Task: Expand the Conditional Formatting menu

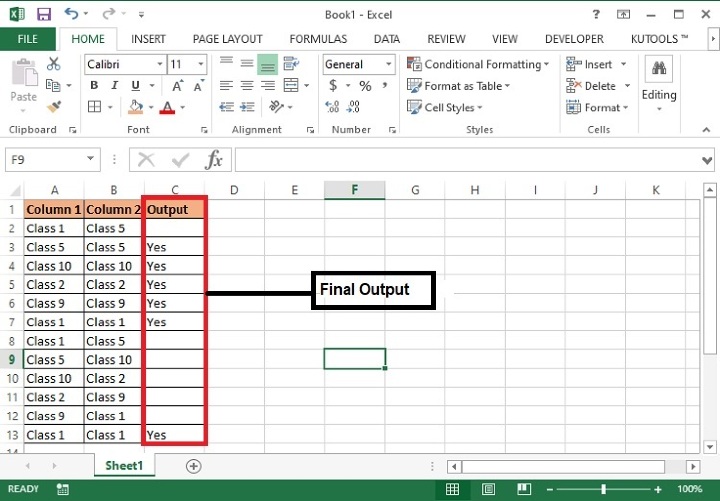Action: pyautogui.click(x=478, y=64)
